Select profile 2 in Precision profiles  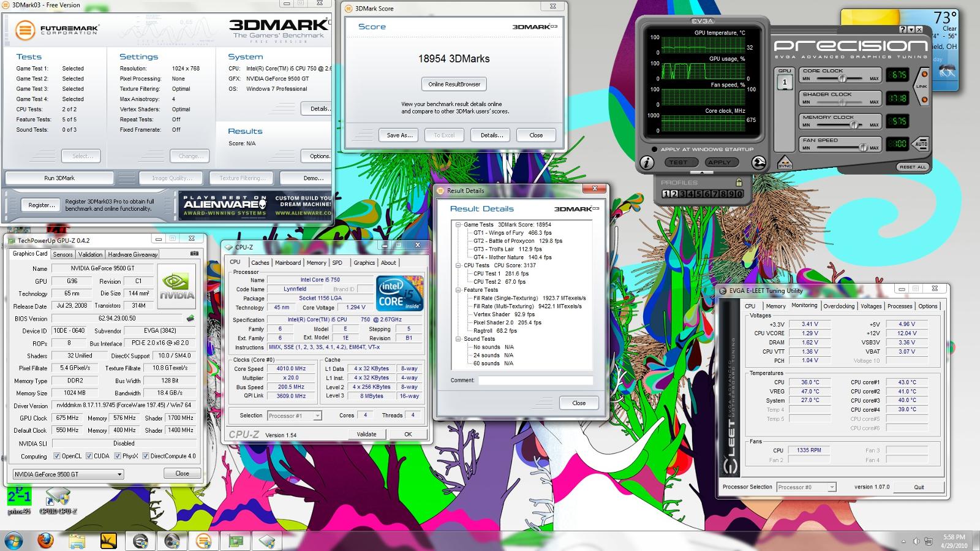coord(674,194)
